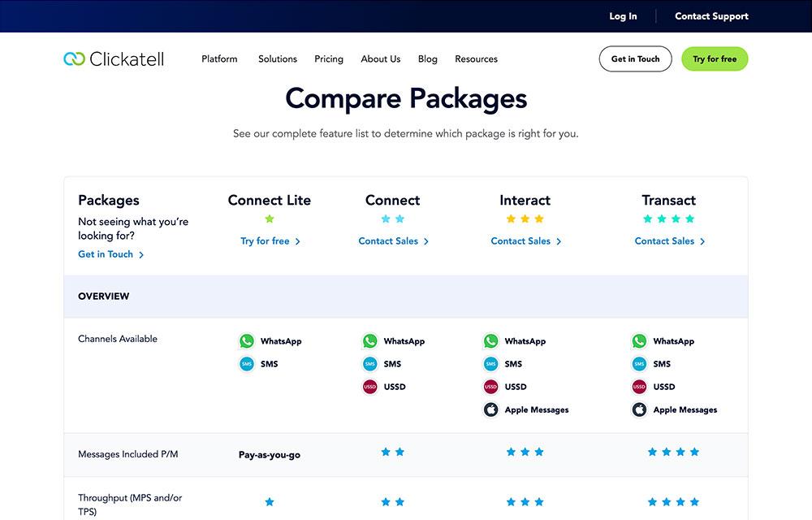
Task: Click the Get in Touch header button
Action: click(x=635, y=58)
